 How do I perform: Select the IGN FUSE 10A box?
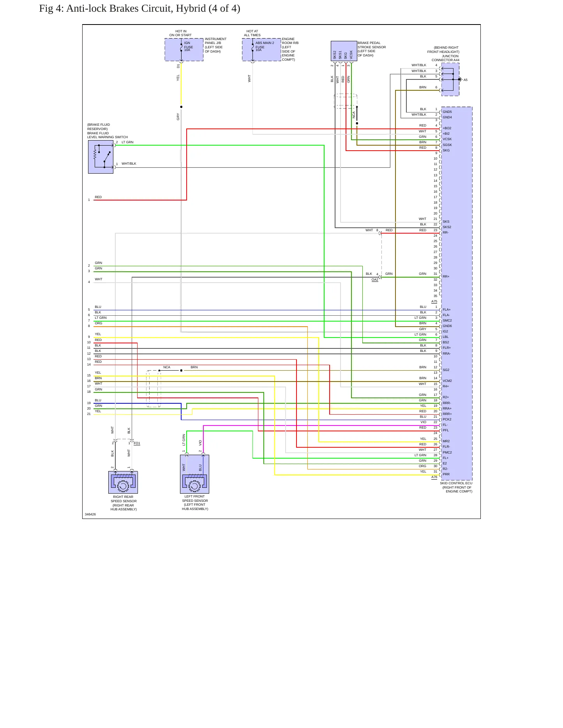coord(184,49)
